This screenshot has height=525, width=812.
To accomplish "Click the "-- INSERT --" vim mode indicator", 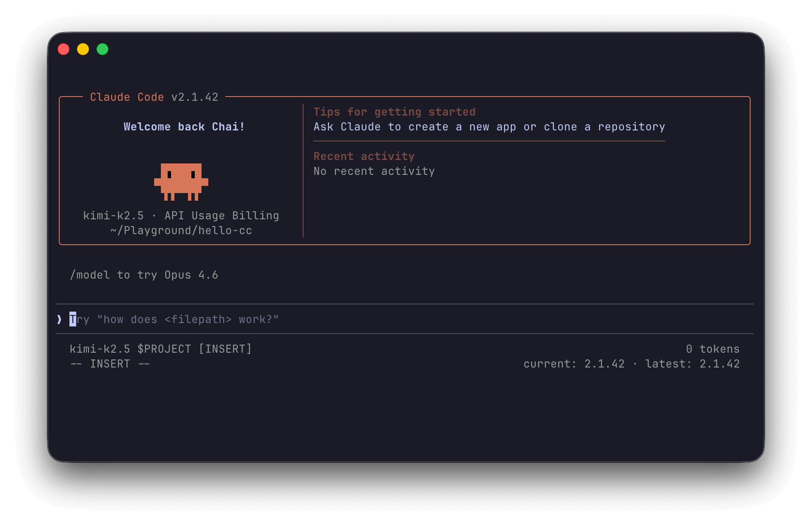I will coord(110,364).
